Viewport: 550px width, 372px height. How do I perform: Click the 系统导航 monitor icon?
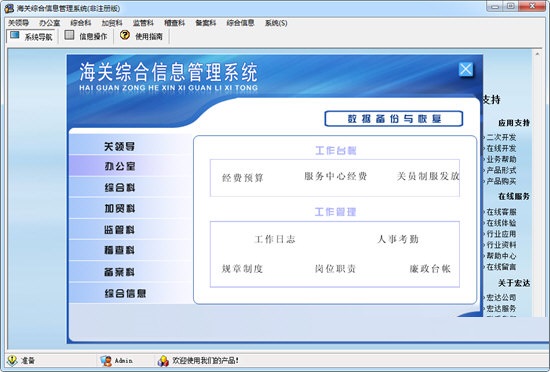coord(15,35)
